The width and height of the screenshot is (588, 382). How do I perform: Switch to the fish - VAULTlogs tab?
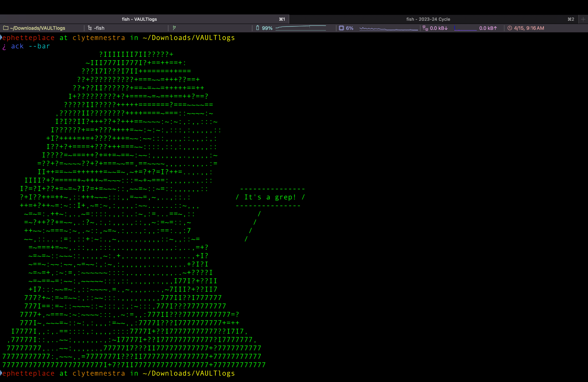click(139, 19)
